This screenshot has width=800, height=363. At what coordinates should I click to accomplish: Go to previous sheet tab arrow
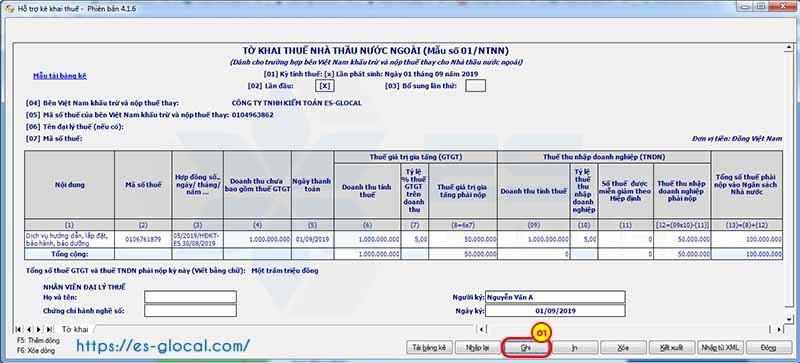point(29,329)
